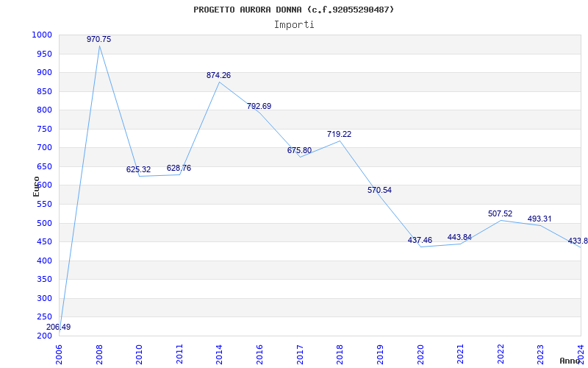Select the 874.26 data label
Screen dimensions: 588x368
click(218, 75)
